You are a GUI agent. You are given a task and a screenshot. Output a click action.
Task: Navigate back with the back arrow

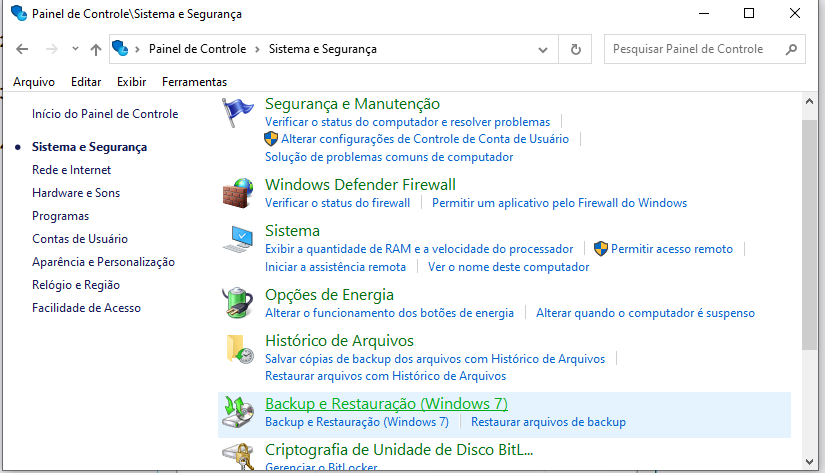click(x=23, y=49)
